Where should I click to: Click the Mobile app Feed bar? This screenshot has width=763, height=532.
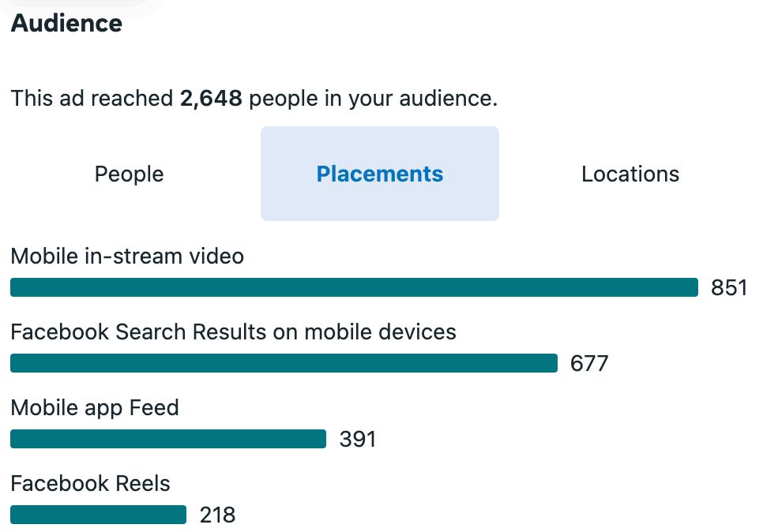tap(168, 439)
